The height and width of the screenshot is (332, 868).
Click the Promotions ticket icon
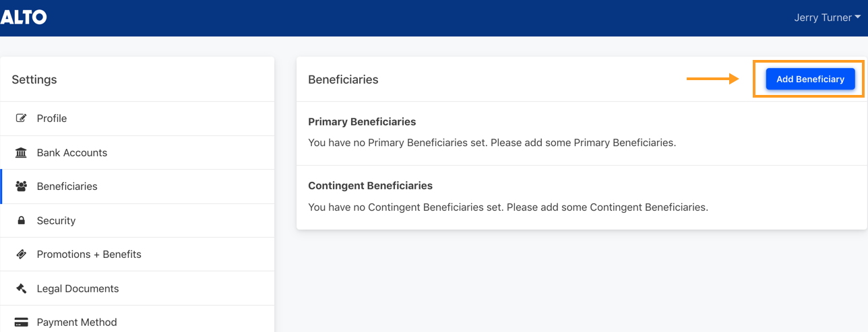(21, 255)
